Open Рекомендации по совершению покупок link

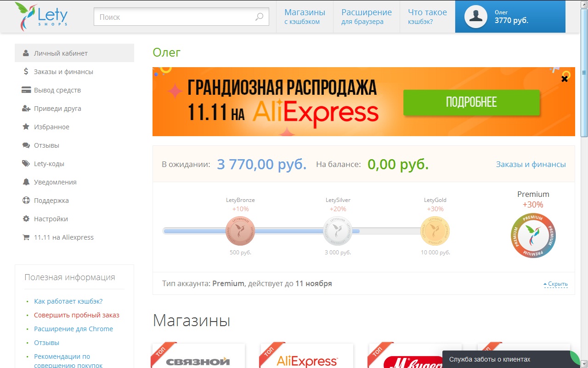(x=68, y=361)
